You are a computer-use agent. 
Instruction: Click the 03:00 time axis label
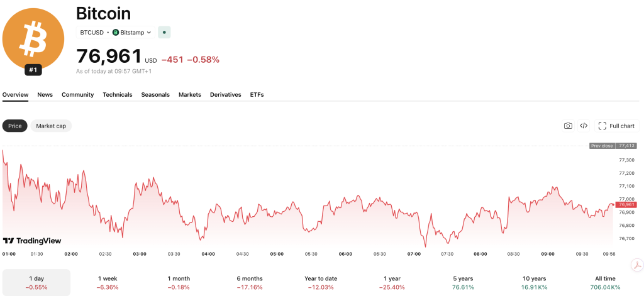140,254
